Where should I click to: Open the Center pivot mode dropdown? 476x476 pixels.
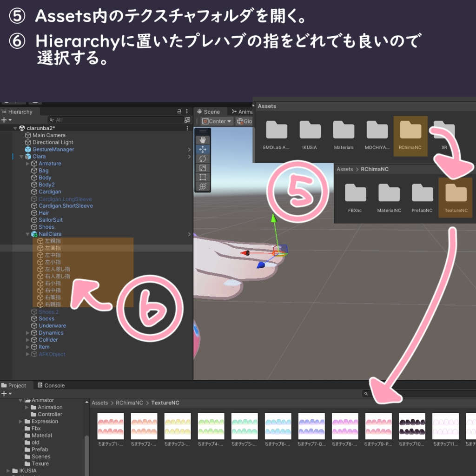pos(217,121)
